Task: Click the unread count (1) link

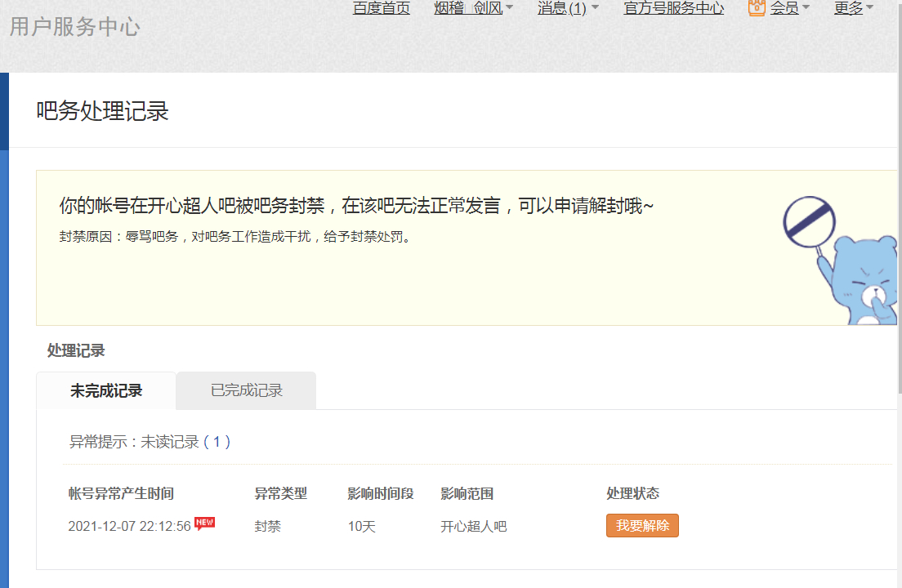Action: [x=217, y=442]
